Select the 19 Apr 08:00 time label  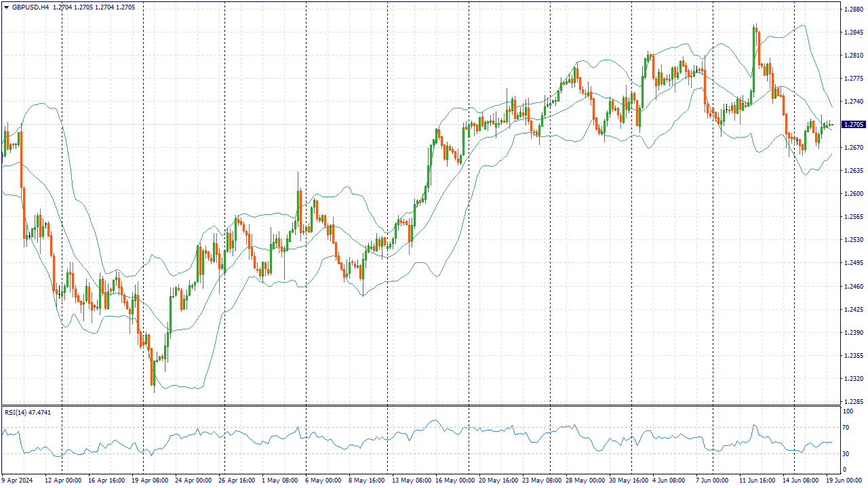(x=150, y=480)
